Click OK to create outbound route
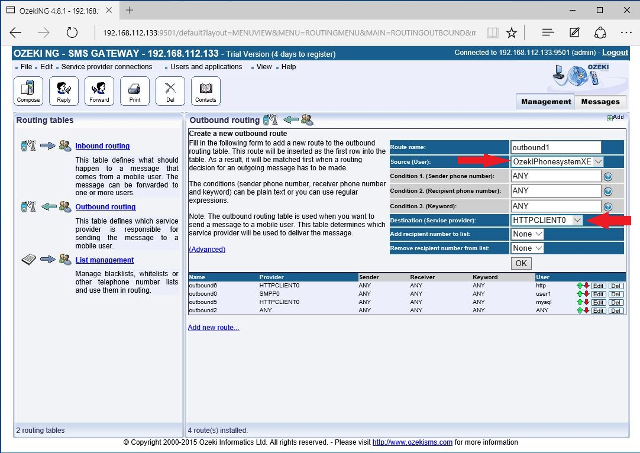This screenshot has width=640, height=453. click(521, 263)
